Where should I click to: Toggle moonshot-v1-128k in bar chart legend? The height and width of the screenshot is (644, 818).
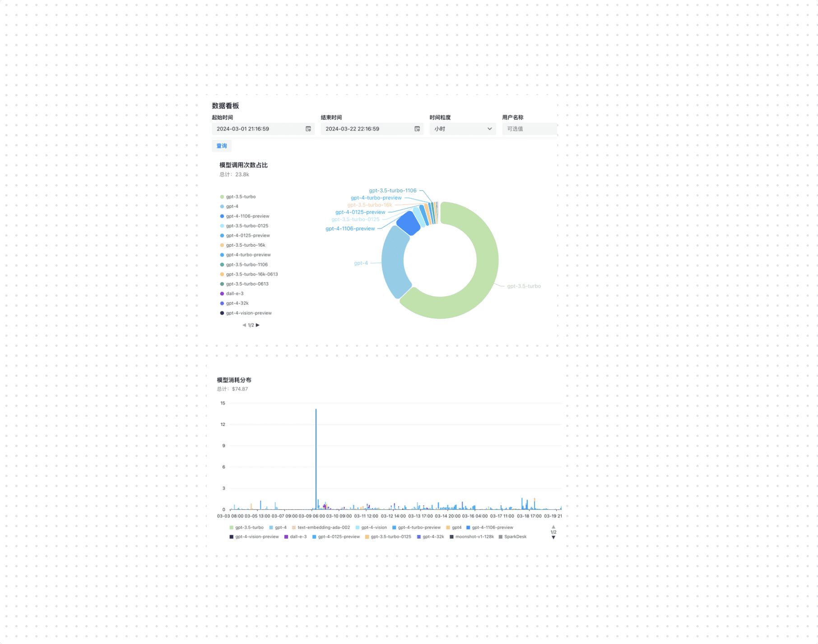[x=471, y=537]
